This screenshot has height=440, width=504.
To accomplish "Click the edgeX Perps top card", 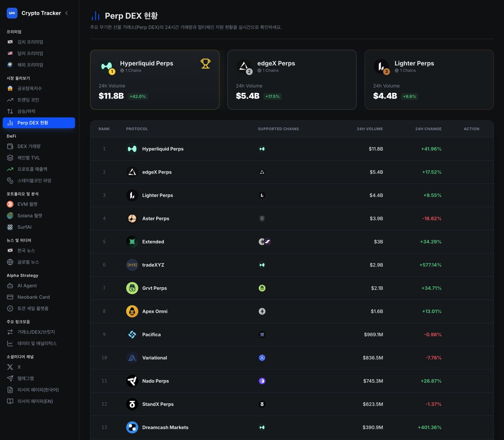I will pos(292,80).
